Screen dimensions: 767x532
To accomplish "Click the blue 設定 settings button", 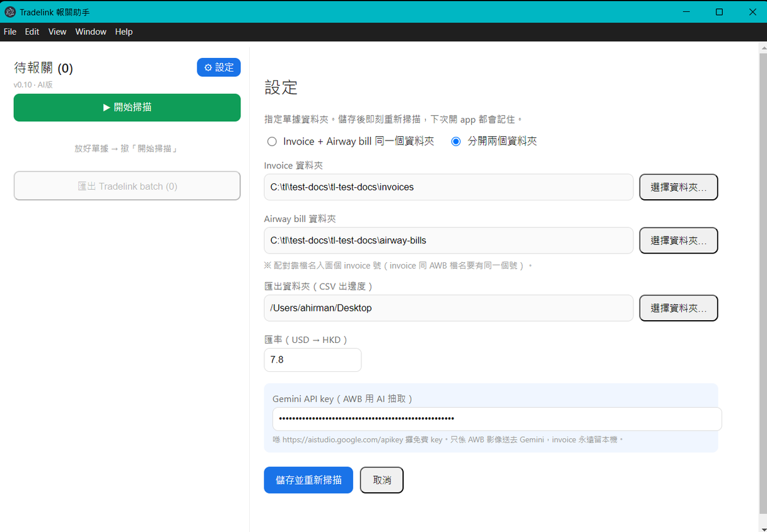I will coord(219,67).
